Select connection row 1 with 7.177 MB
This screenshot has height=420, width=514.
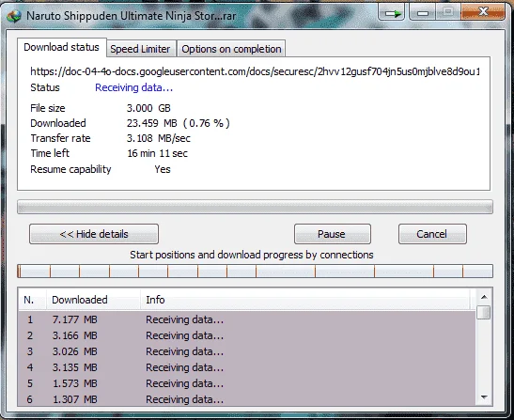[246, 319]
